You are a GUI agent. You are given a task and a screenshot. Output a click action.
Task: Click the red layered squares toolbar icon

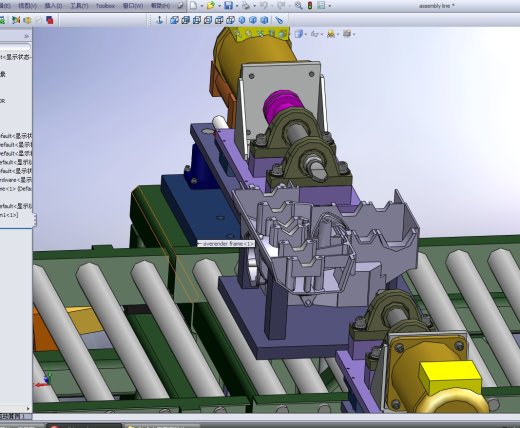[50, 20]
